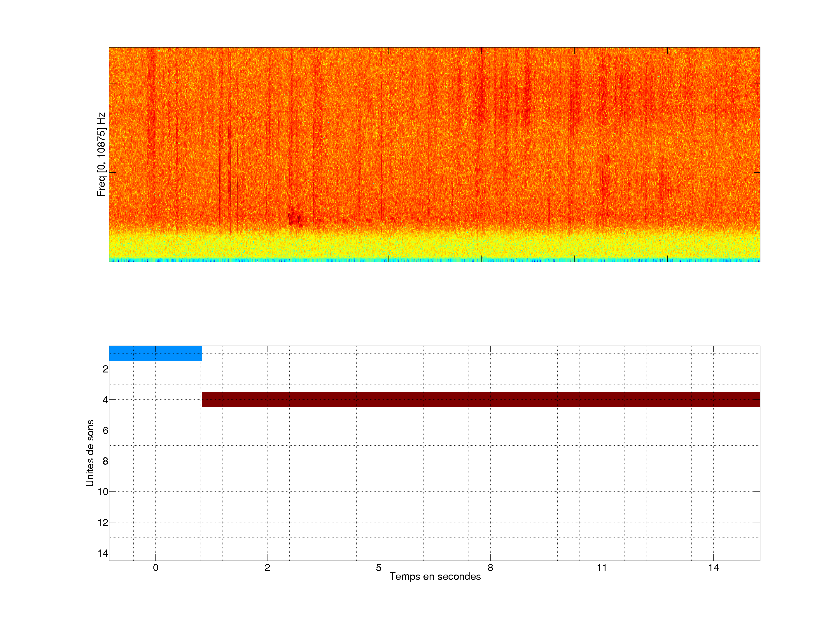This screenshot has height=630, width=840.
Task: Click x-axis tick label 2
Action: click(x=267, y=568)
